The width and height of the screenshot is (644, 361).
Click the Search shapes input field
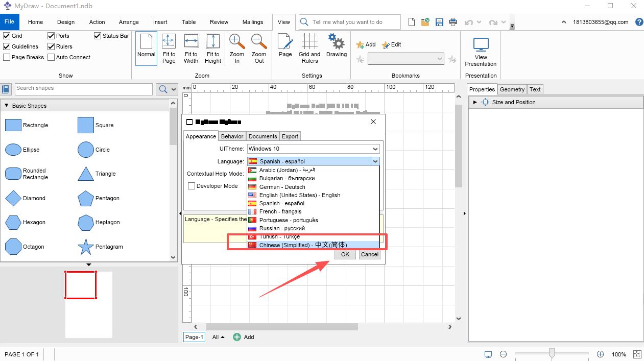tap(83, 89)
